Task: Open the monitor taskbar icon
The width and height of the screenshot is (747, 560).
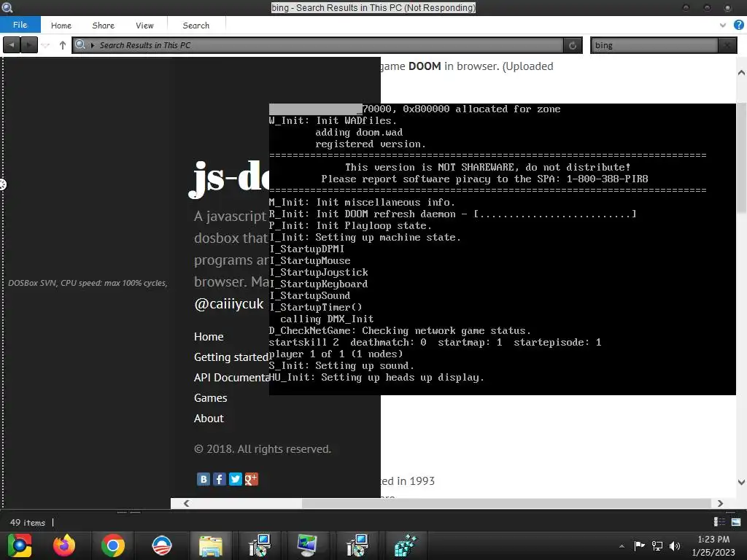Action: coord(307,545)
